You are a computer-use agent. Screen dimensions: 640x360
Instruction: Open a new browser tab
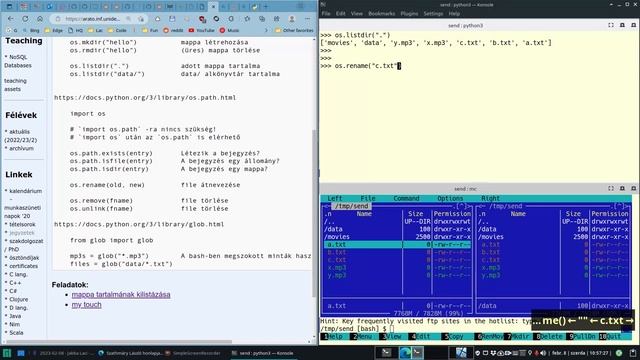click(266, 7)
